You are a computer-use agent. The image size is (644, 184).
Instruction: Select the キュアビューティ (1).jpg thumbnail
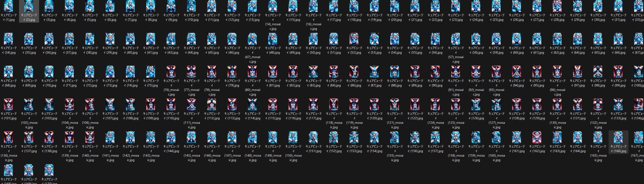pos(8,6)
